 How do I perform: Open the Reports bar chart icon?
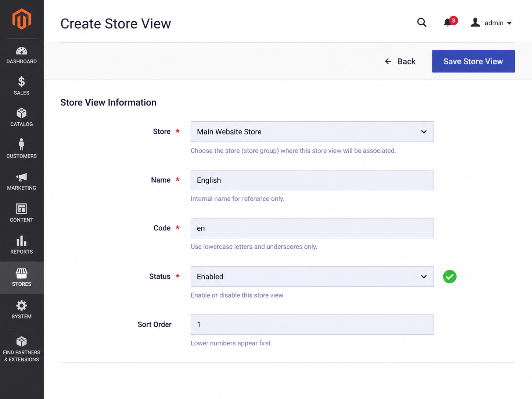[x=22, y=241]
